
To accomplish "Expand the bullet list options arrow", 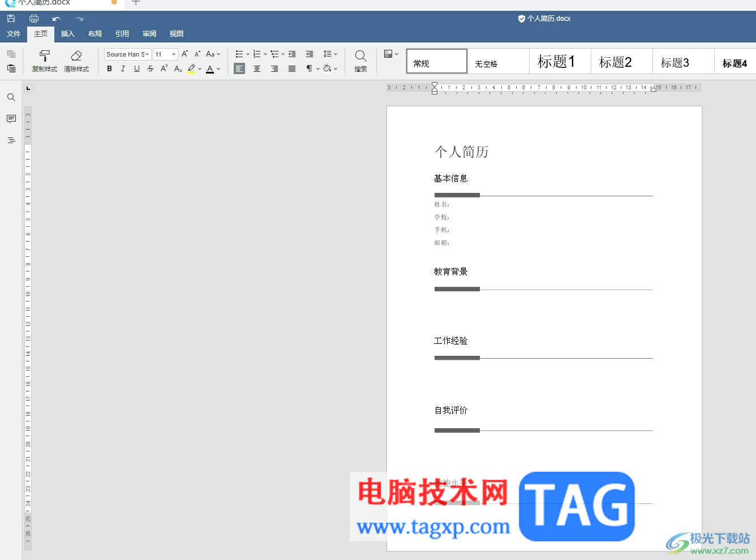I will 248,54.
